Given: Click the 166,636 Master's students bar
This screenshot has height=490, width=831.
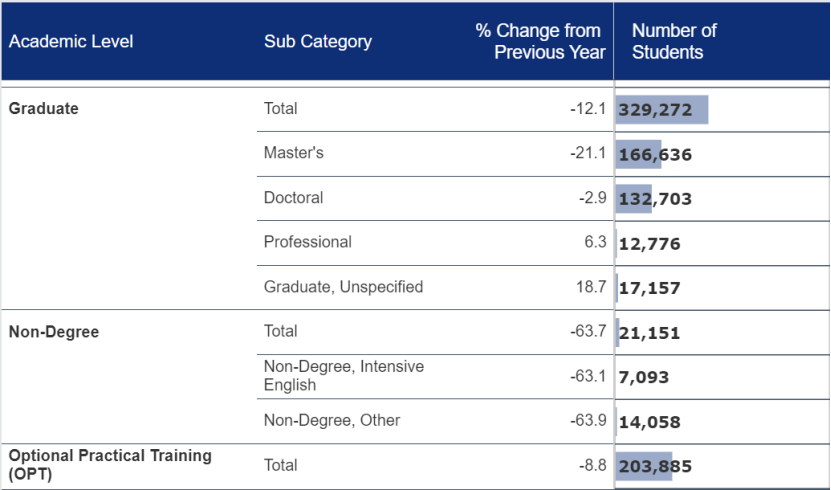Looking at the screenshot, I should pos(640,155).
